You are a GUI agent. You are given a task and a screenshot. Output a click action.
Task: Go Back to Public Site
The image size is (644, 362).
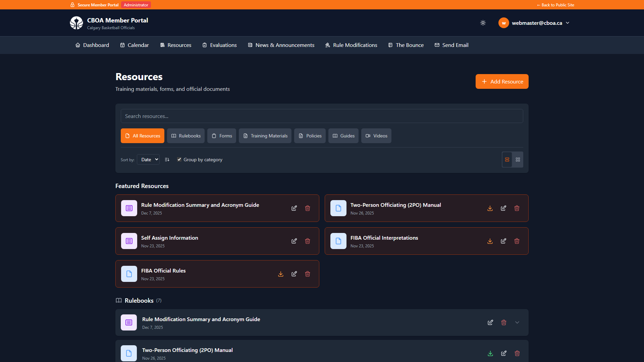(555, 5)
